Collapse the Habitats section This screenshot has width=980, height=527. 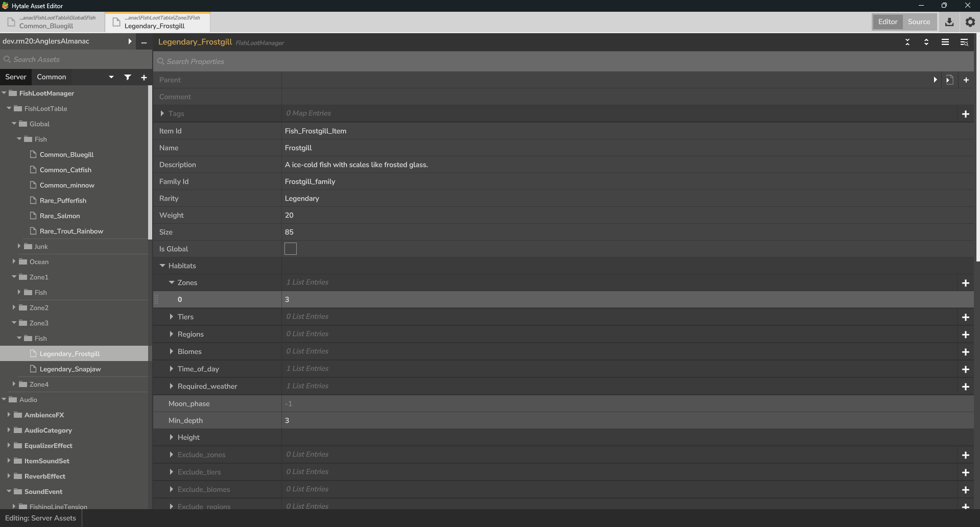click(162, 266)
